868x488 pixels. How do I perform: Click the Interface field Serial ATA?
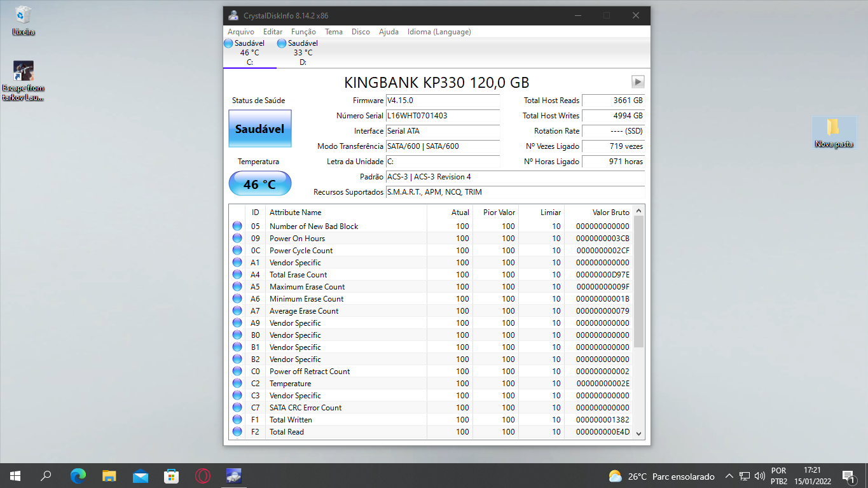[443, 131]
